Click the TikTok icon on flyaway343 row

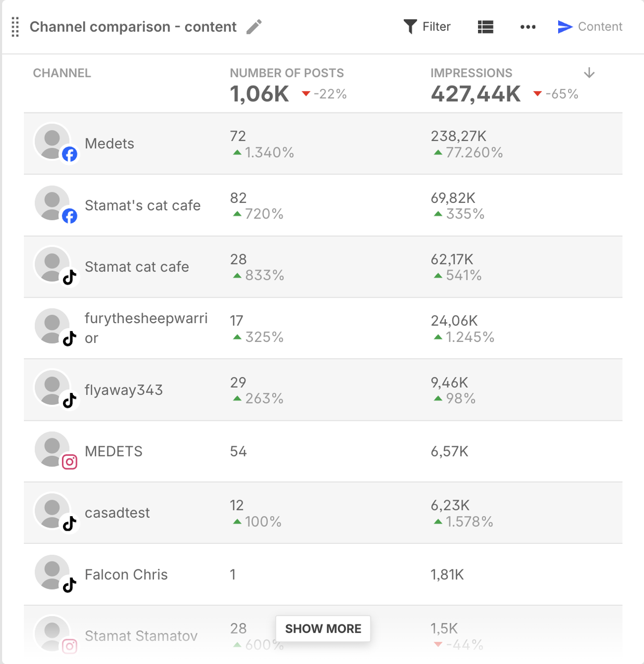click(x=68, y=401)
